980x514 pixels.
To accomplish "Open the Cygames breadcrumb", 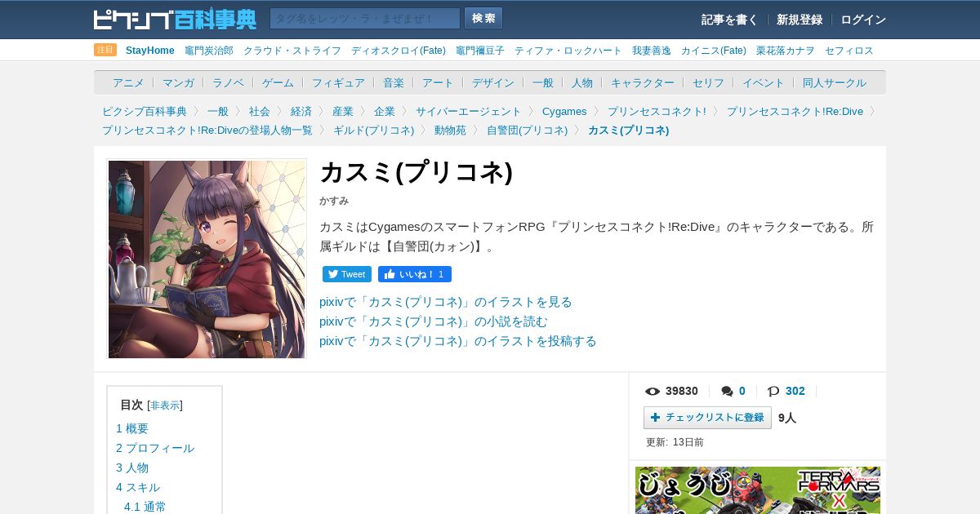I will pos(564,112).
